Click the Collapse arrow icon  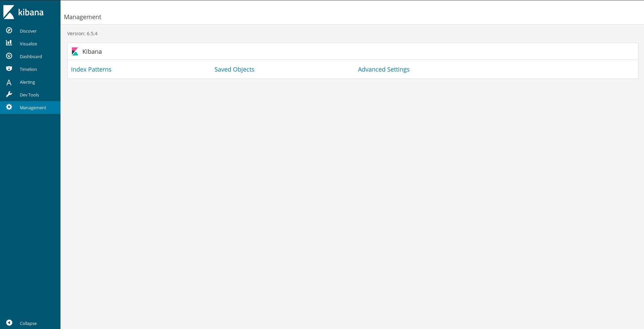[x=9, y=323]
